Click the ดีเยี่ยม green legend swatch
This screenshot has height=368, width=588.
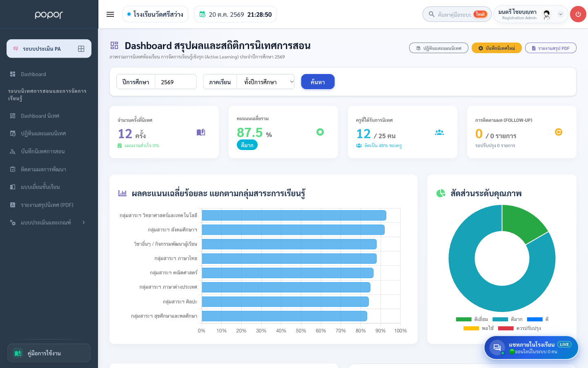(x=463, y=319)
